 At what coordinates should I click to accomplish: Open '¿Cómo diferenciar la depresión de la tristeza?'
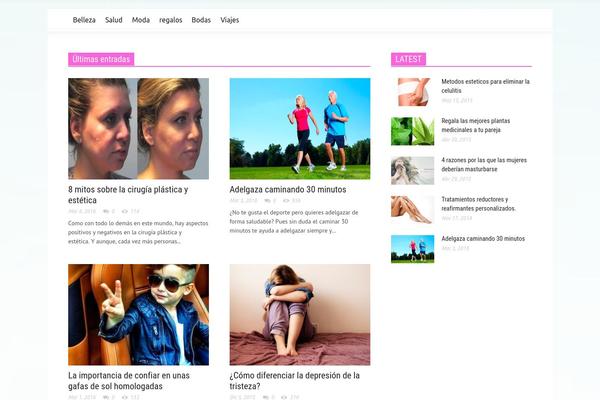(295, 381)
